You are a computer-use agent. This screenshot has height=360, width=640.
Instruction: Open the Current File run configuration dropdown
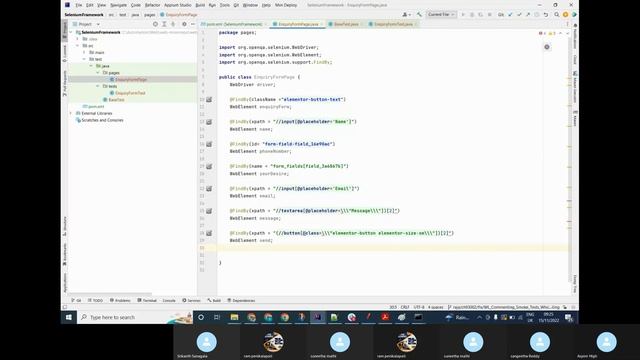441,14
